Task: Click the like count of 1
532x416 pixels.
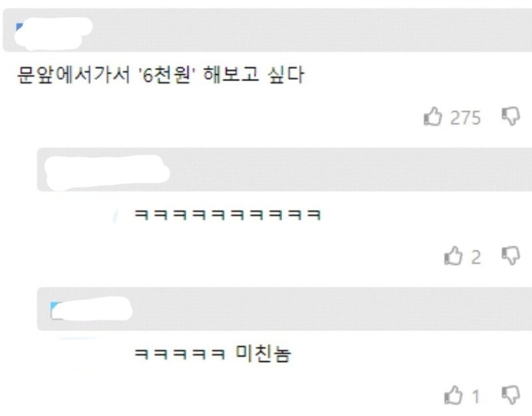Action: coord(476,396)
